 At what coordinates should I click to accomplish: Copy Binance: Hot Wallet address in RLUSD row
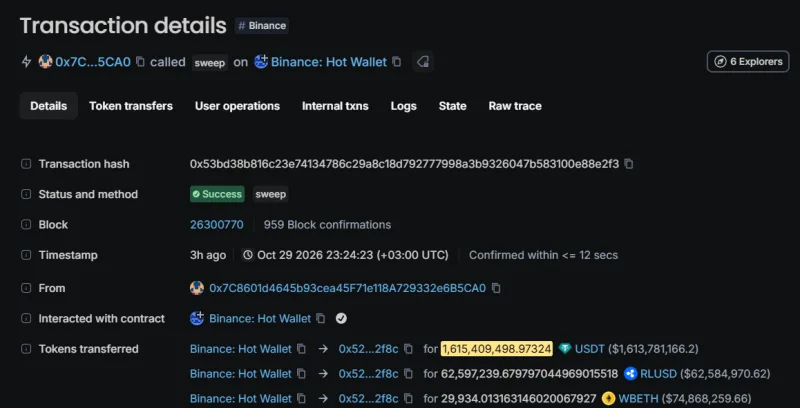pyautogui.click(x=302, y=373)
